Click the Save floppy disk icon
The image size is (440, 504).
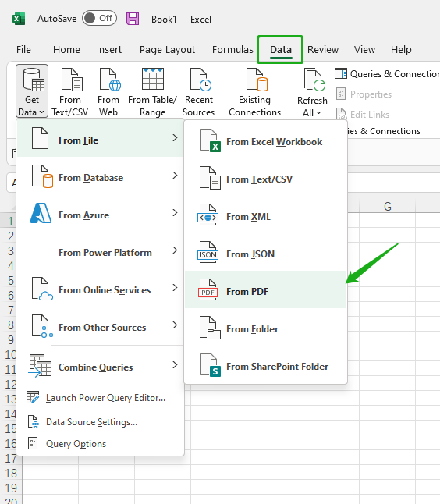coord(133,19)
